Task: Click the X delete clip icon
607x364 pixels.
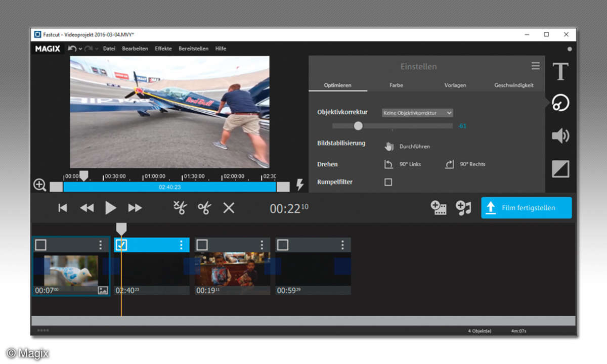Action: click(229, 208)
